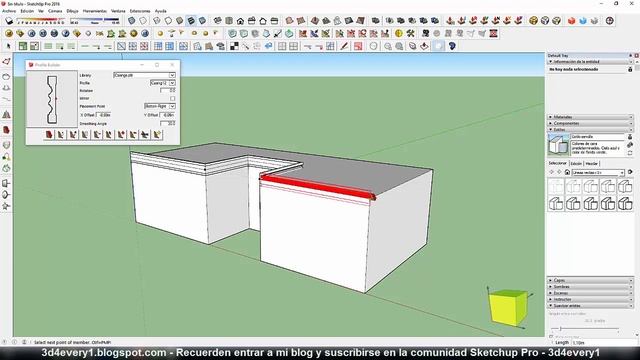Expand the Materiales panel

(x=590, y=117)
